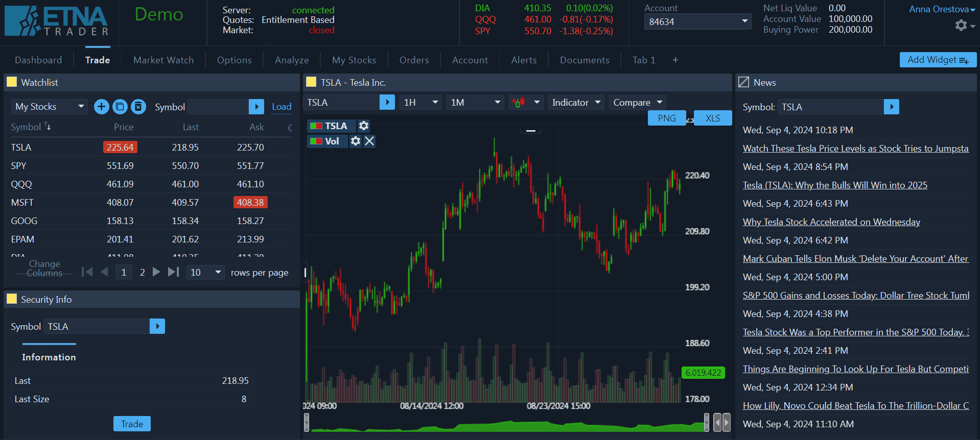
Task: Sort watchlist by Symbol column
Action: [x=31, y=127]
